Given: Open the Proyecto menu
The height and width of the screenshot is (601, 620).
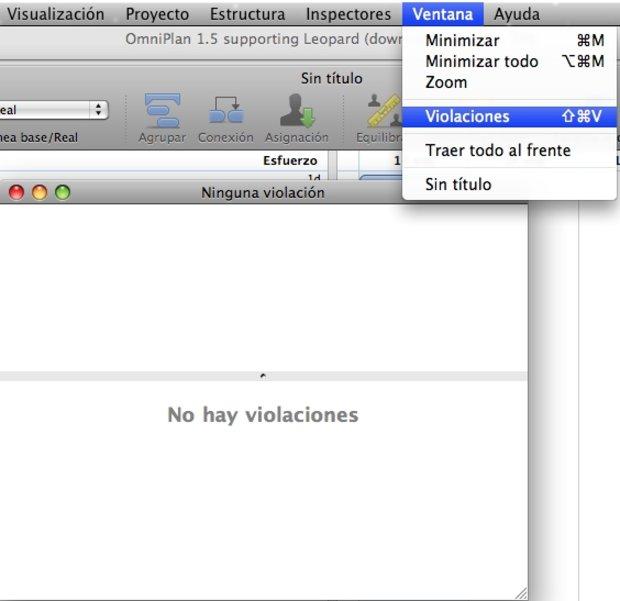Looking at the screenshot, I should coord(157,14).
